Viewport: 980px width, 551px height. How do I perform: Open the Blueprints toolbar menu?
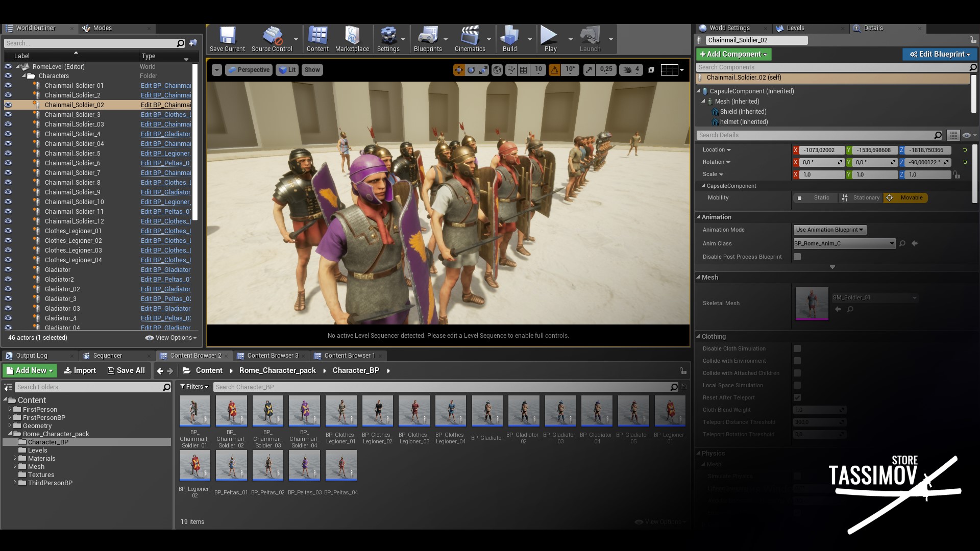428,39
